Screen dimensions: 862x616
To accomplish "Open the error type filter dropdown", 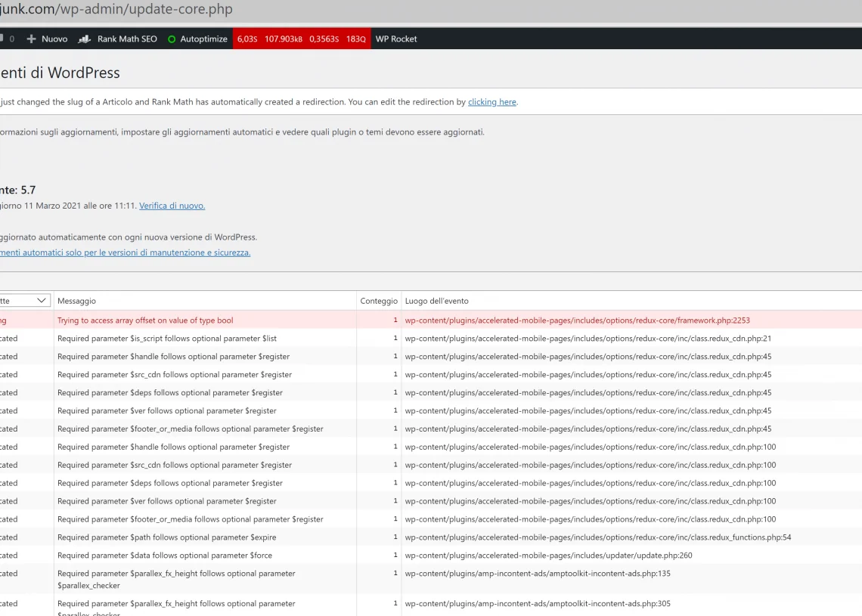I will pos(24,301).
